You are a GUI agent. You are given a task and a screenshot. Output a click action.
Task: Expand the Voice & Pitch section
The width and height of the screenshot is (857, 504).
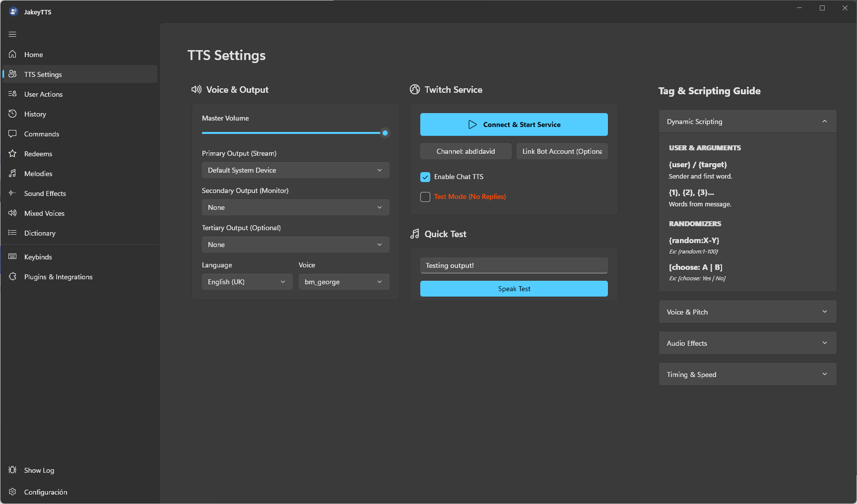tap(747, 312)
